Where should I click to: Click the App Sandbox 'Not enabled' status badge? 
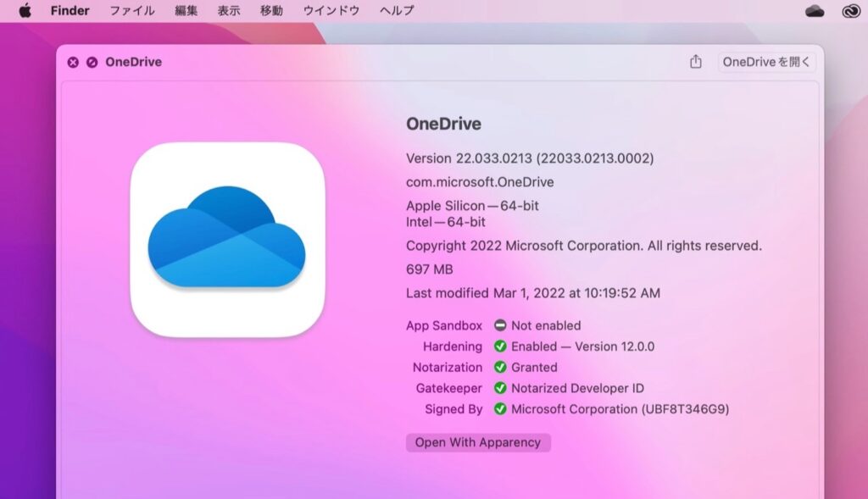500,325
